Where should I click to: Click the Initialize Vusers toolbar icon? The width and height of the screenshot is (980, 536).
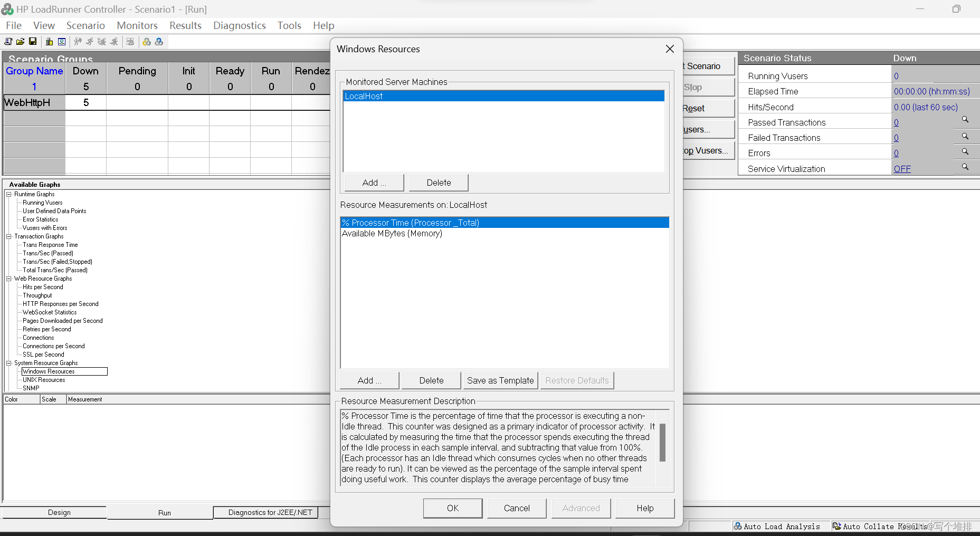[78, 42]
